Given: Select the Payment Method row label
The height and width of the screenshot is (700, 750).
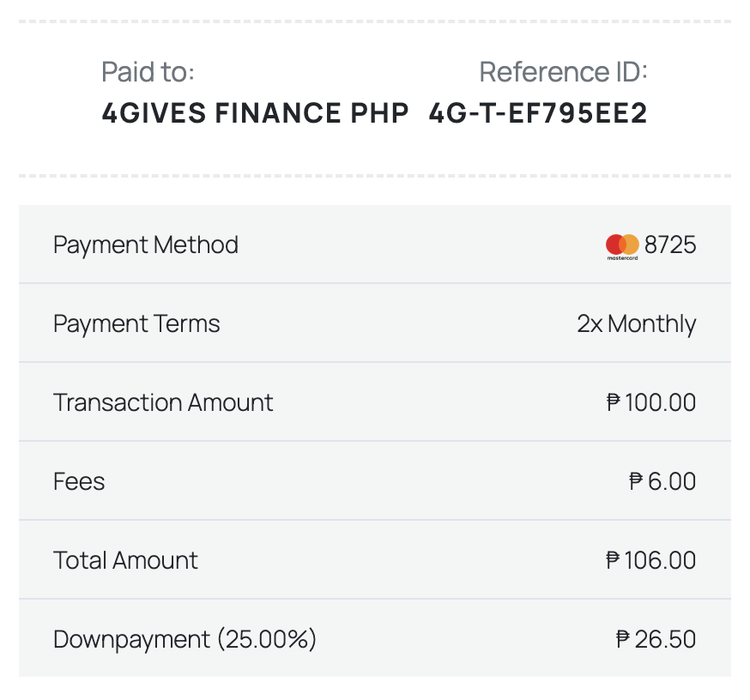Looking at the screenshot, I should [146, 245].
